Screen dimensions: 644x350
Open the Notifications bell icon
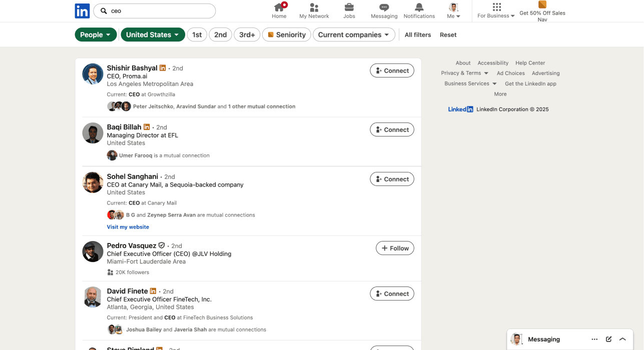[x=419, y=7]
